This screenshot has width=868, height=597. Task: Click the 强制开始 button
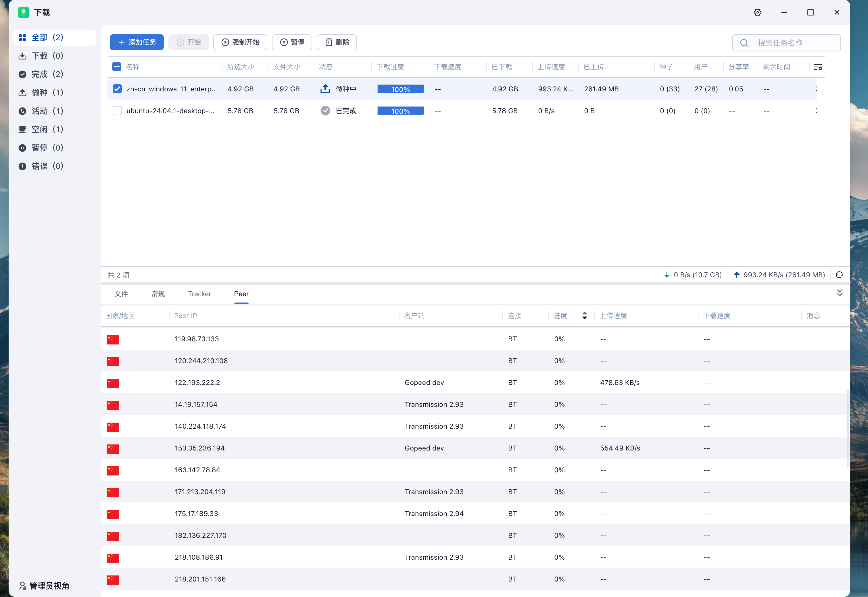click(x=240, y=42)
